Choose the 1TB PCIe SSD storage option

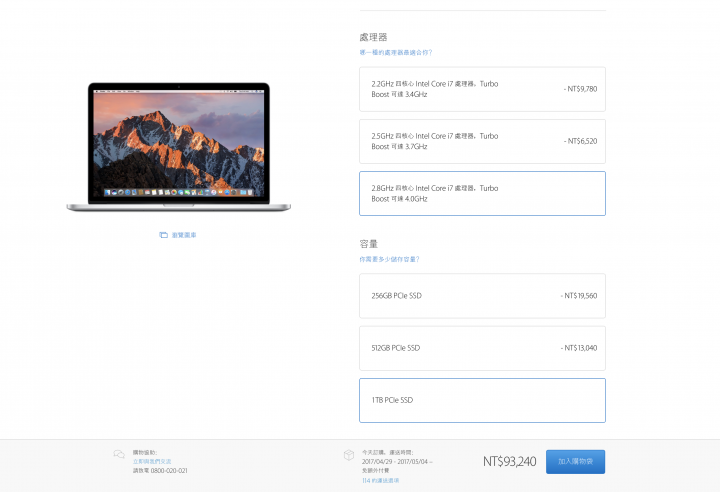pos(482,400)
